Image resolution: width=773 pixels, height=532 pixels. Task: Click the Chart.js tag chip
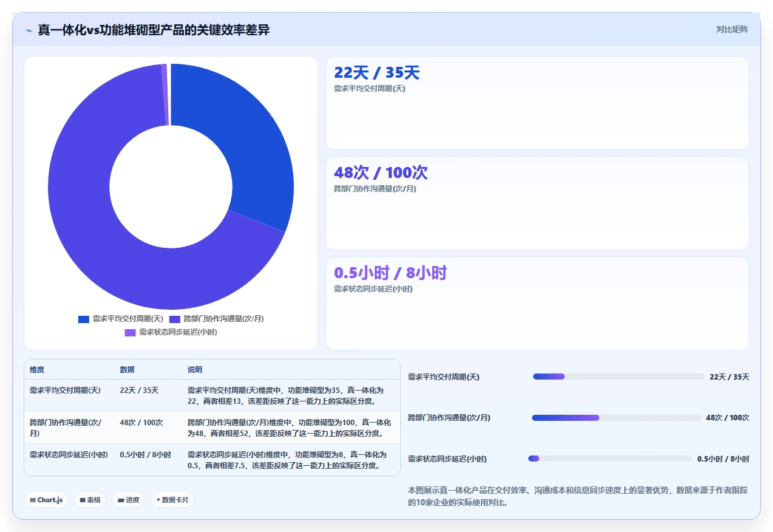coord(46,500)
